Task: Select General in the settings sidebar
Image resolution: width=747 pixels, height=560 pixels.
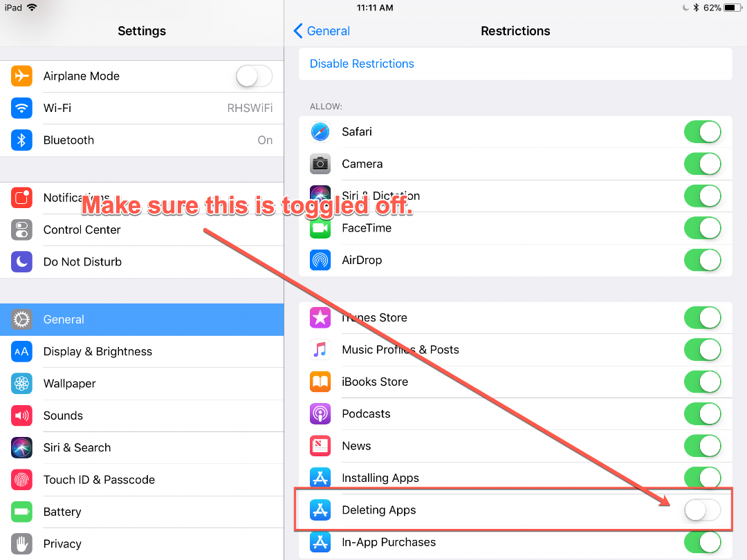Action: click(142, 319)
